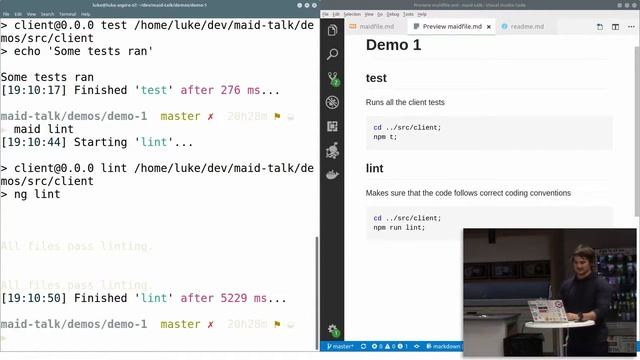Screen dimensions: 640x360
Task: Open VS Code Selection menu
Action: [352, 14]
